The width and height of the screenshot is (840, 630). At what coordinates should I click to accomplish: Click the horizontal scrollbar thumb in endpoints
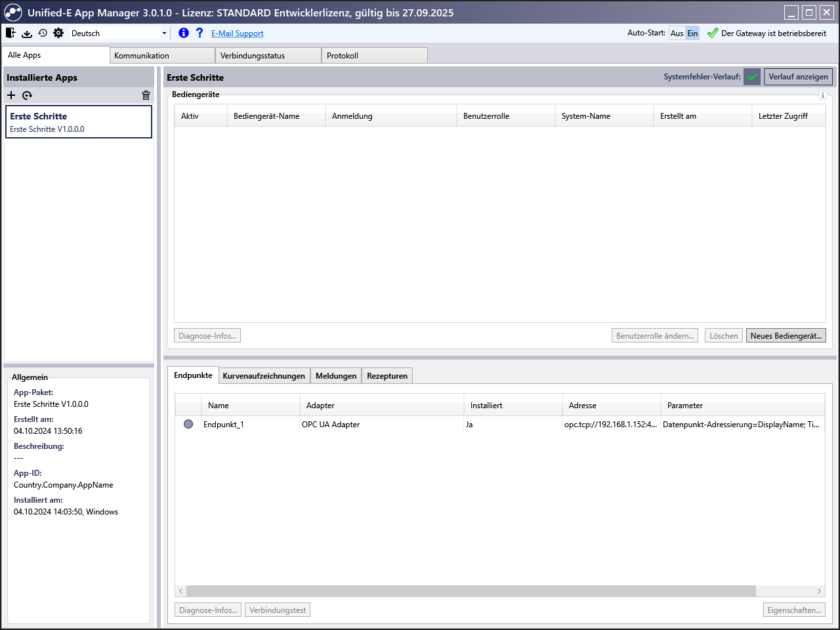(471, 591)
